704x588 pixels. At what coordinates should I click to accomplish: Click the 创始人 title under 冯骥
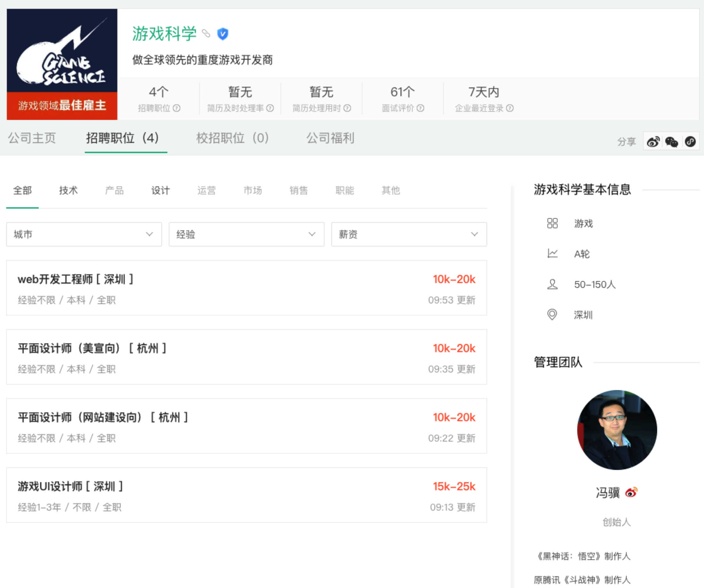tap(617, 522)
